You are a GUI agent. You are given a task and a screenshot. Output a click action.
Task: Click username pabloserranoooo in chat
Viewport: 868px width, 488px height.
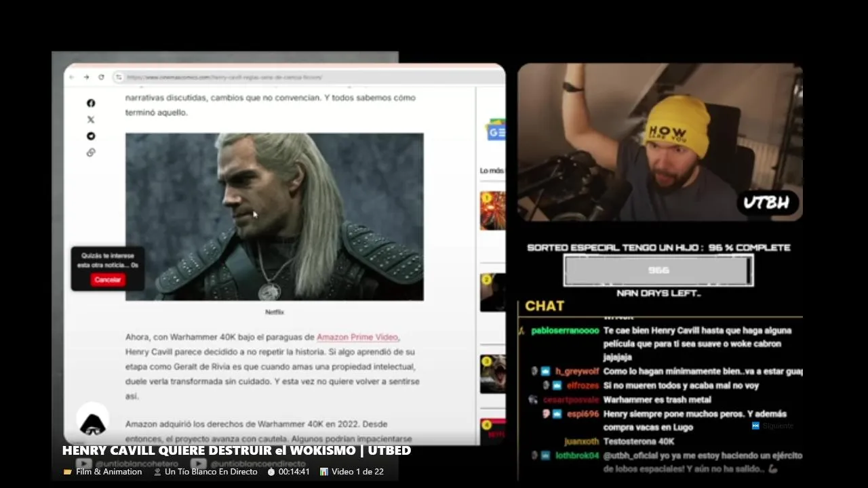(566, 331)
